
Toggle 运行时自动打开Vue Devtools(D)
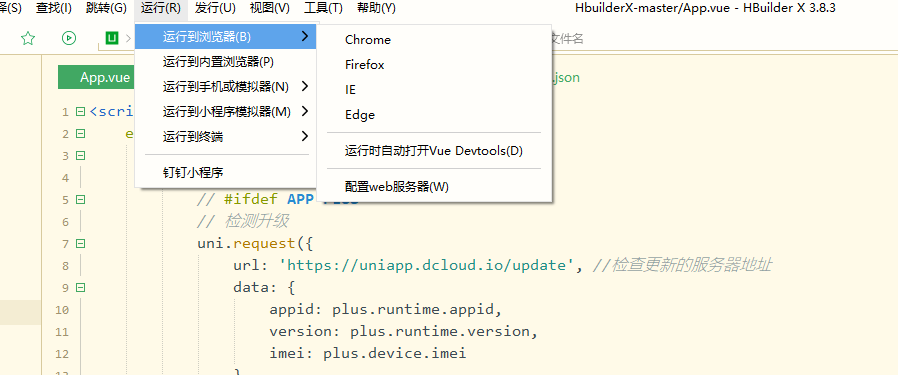pyautogui.click(x=434, y=151)
